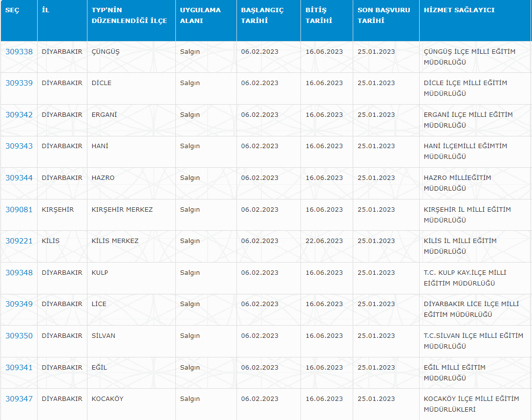
Task: Click ÇÜNGÜŞ İLÇE MİLLİ EĞİTİM MÜDÜRLÜĞÜ
Action: (469, 57)
